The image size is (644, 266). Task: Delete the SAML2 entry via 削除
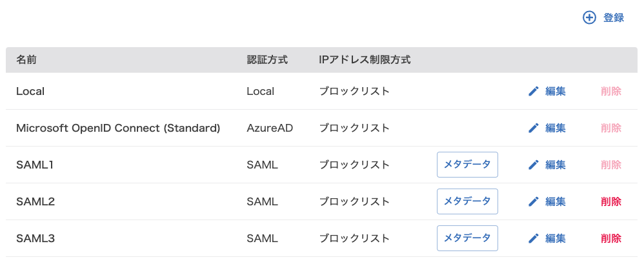610,201
